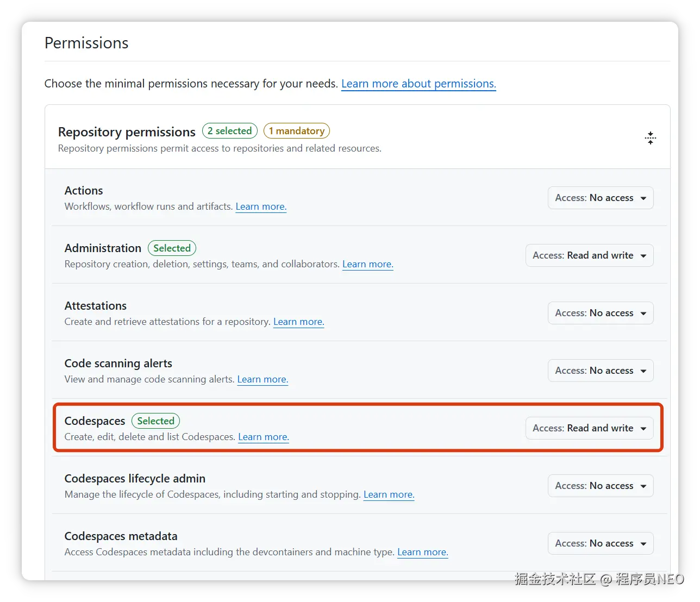Open the Attestations access dropdown
700x602 pixels.
[600, 313]
